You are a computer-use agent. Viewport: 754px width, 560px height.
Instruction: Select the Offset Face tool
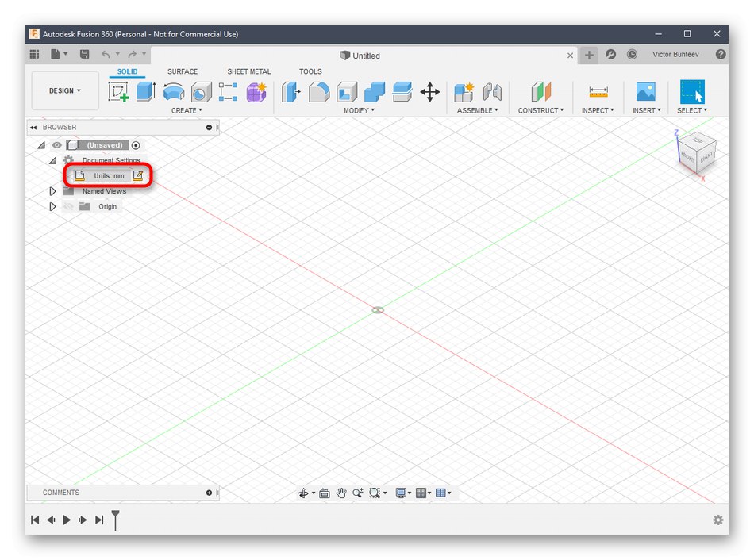tap(402, 91)
